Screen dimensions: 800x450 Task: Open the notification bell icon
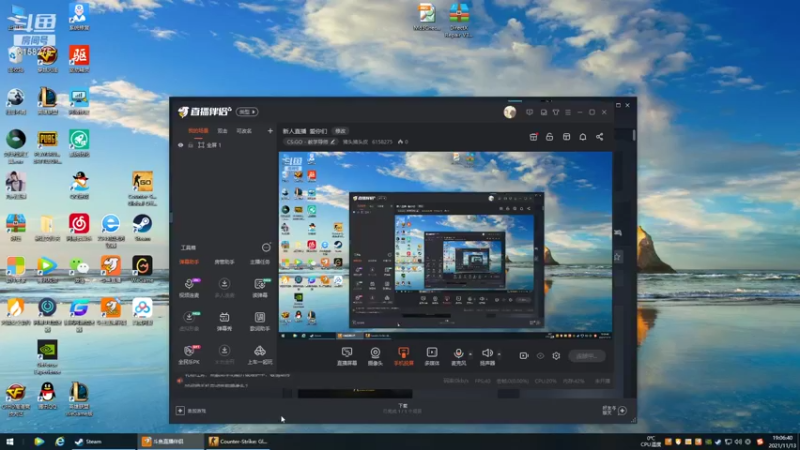pyautogui.click(x=583, y=137)
